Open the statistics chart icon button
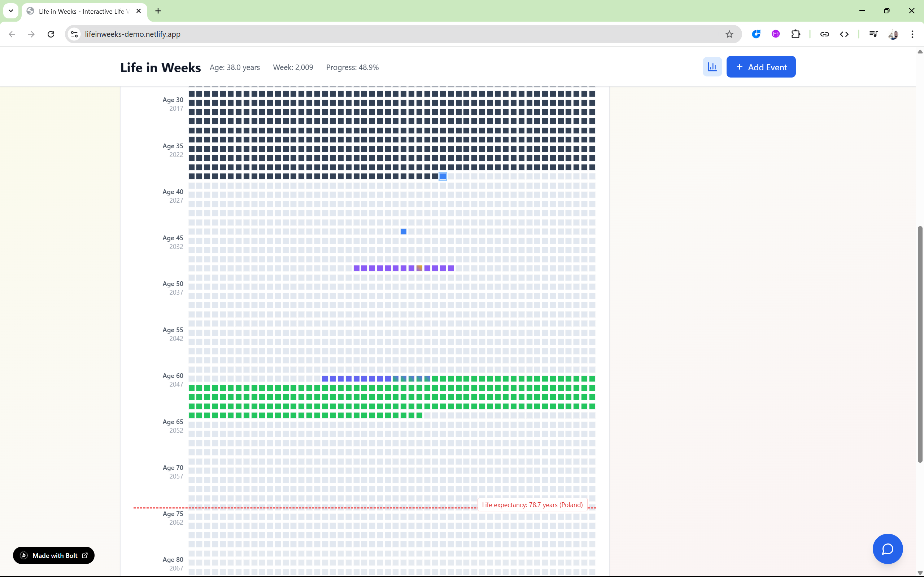 pyautogui.click(x=712, y=67)
